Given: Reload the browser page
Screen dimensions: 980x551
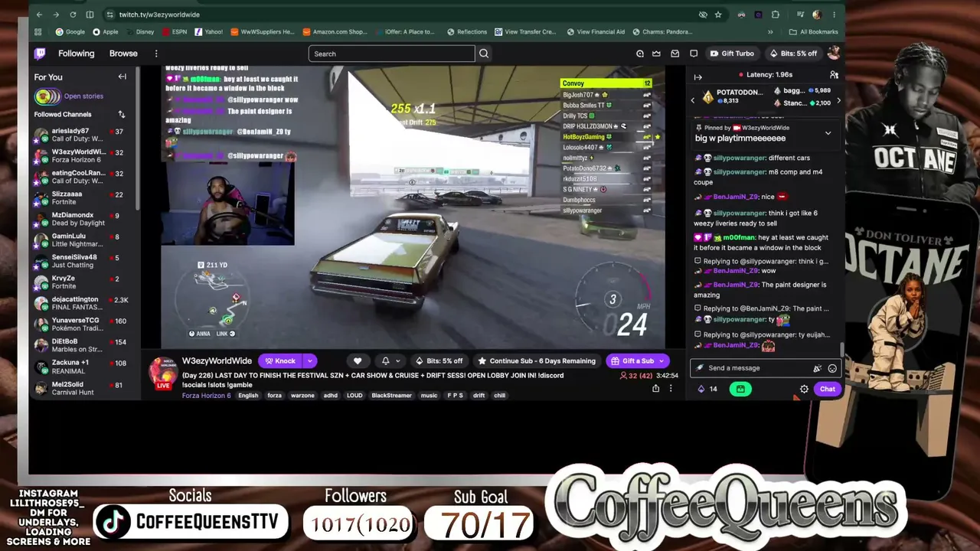Looking at the screenshot, I should [x=73, y=15].
